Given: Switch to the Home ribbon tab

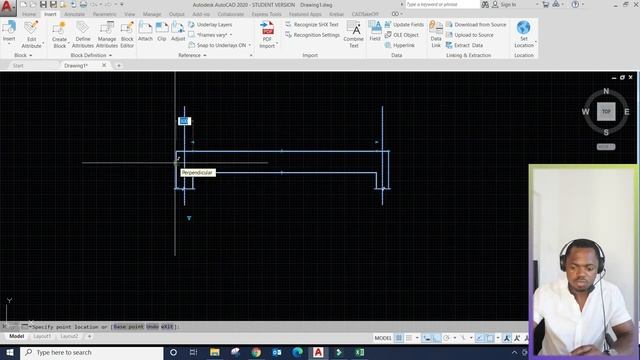Looking at the screenshot, I should coord(29,14).
